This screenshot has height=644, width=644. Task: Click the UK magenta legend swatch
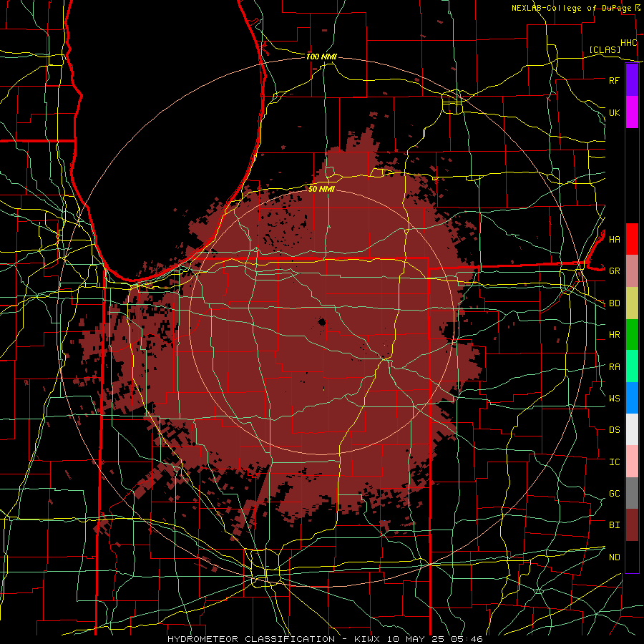tap(632, 112)
